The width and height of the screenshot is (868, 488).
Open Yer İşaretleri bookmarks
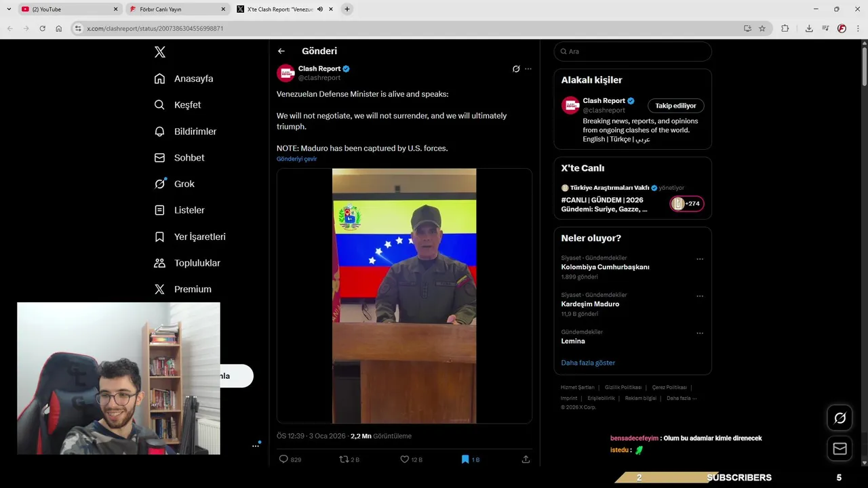click(x=190, y=237)
